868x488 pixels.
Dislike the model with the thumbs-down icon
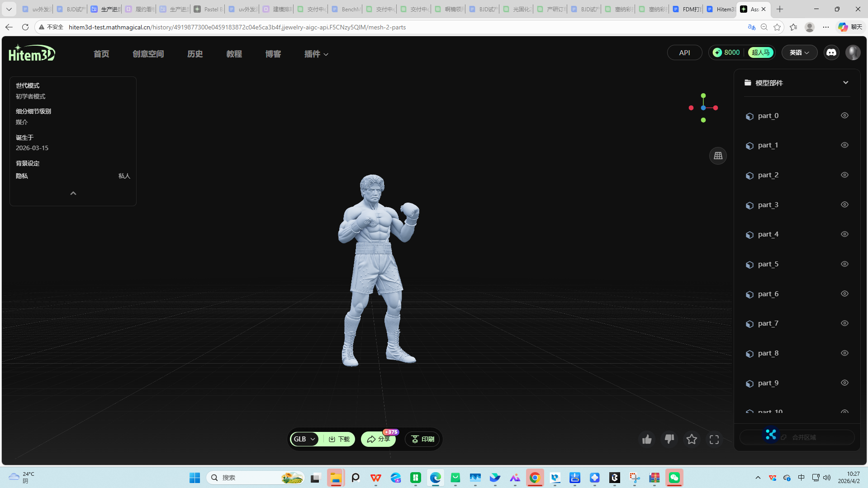tap(669, 439)
